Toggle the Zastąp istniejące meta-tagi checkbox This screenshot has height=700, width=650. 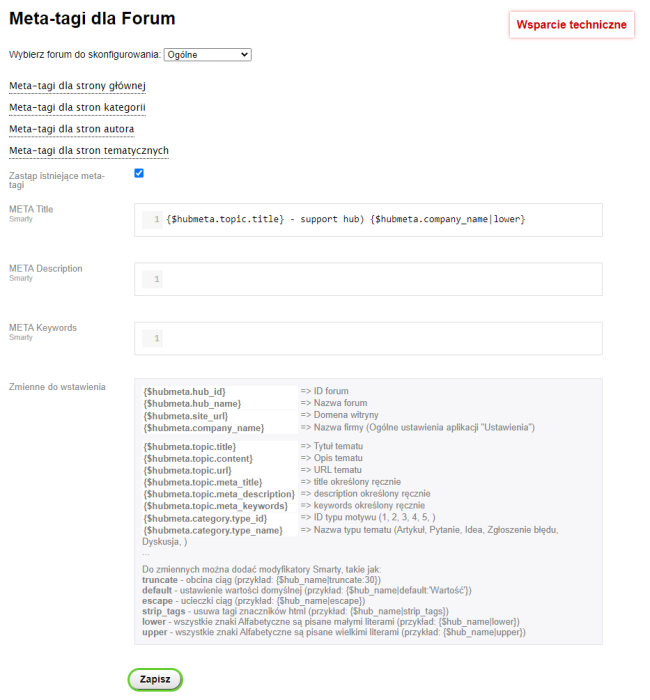click(x=139, y=173)
